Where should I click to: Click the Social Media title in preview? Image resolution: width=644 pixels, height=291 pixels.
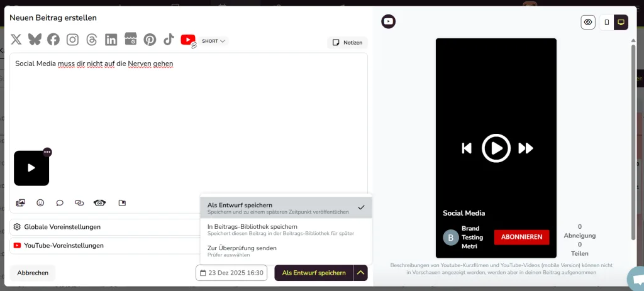tap(464, 213)
